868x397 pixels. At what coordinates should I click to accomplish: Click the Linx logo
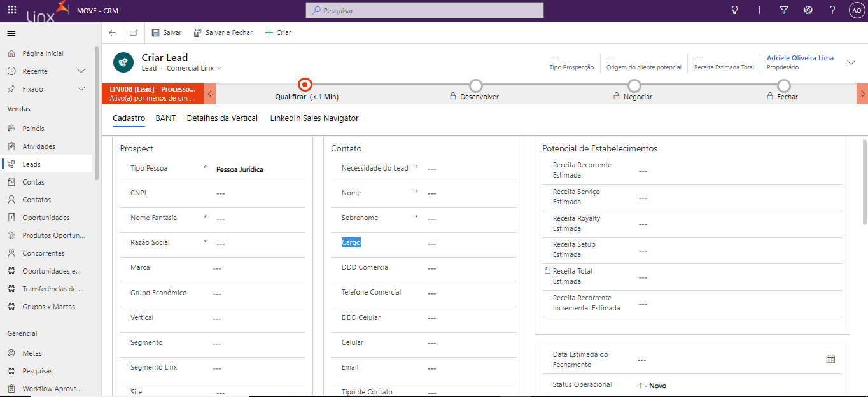coord(46,11)
